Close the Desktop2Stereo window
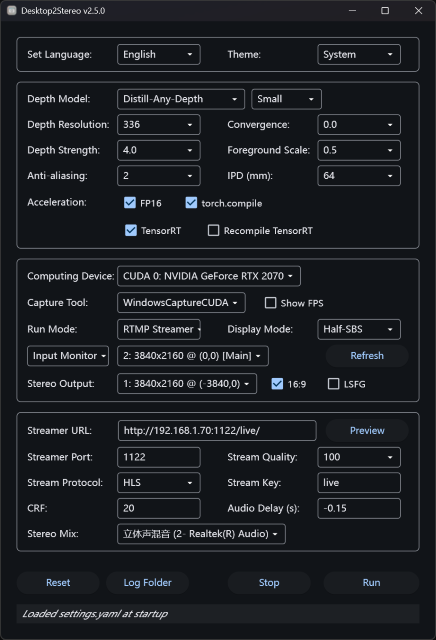 pyautogui.click(x=418, y=11)
